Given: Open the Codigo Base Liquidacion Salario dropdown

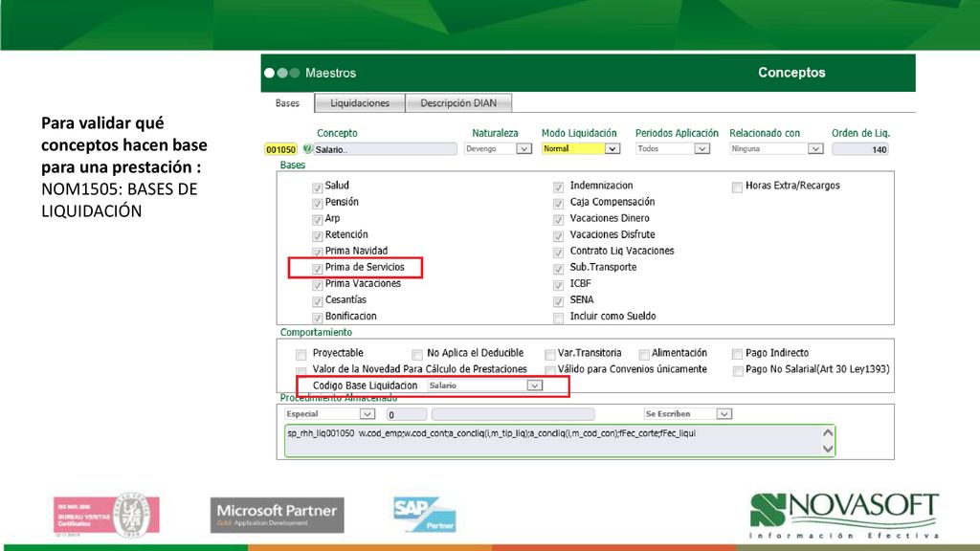Looking at the screenshot, I should 485,386.
